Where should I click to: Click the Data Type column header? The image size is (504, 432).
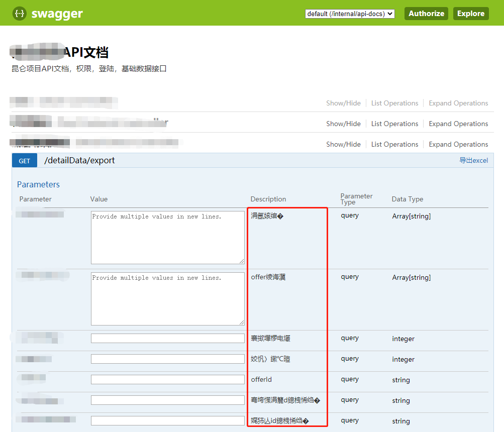407,199
